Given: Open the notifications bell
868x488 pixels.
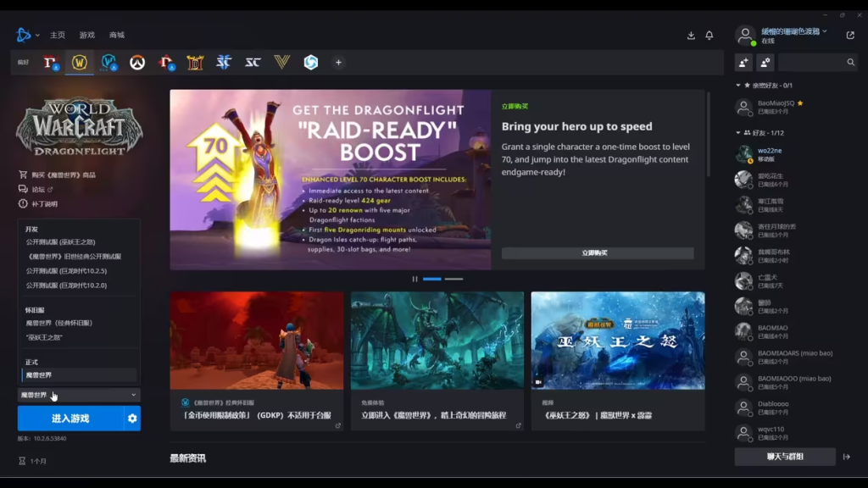Looking at the screenshot, I should pos(709,36).
